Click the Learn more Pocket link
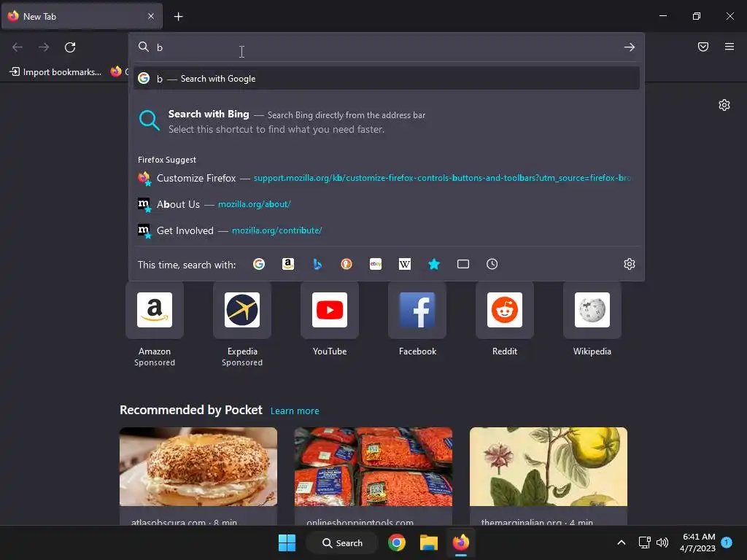The height and width of the screenshot is (560, 747). 295,411
